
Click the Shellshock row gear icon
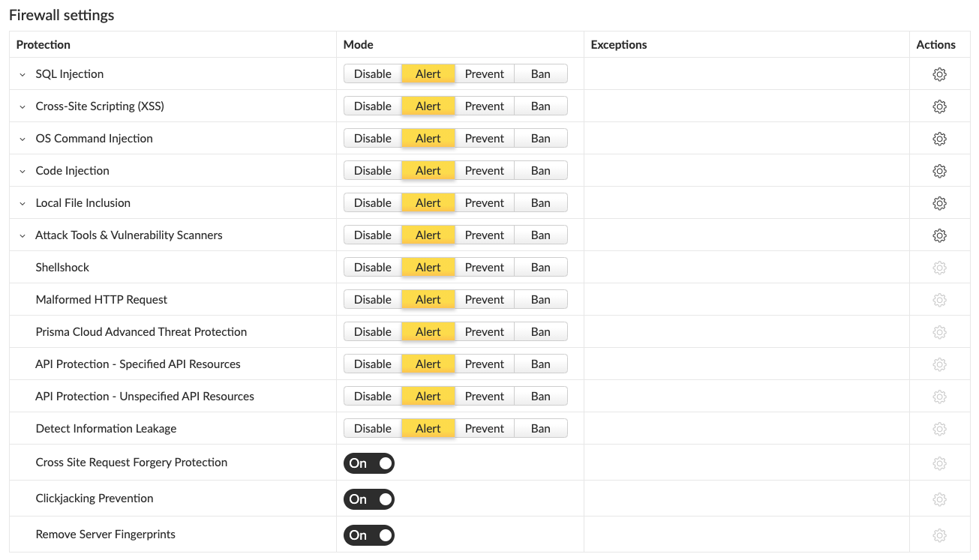pyautogui.click(x=939, y=268)
